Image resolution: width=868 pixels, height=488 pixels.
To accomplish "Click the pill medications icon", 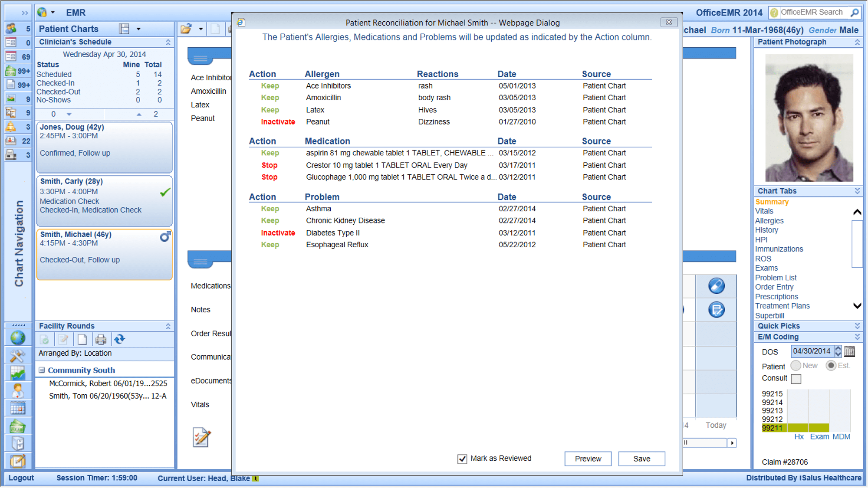I will [x=716, y=286].
